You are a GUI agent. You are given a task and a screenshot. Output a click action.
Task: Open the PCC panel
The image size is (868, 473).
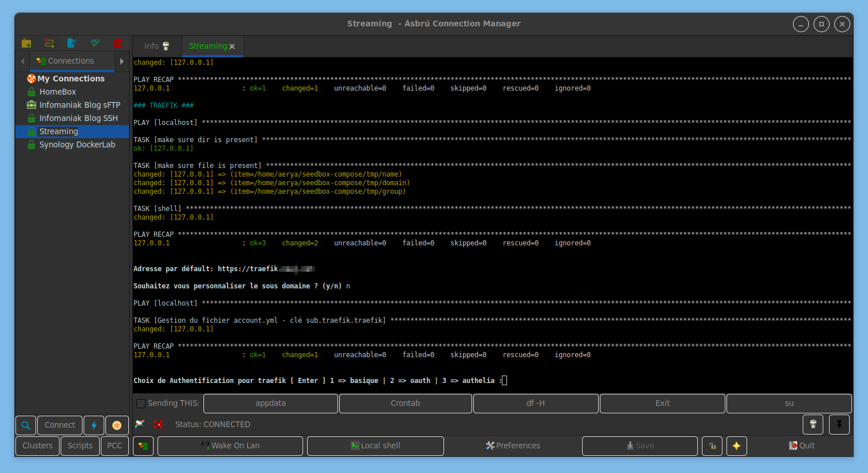coord(115,446)
